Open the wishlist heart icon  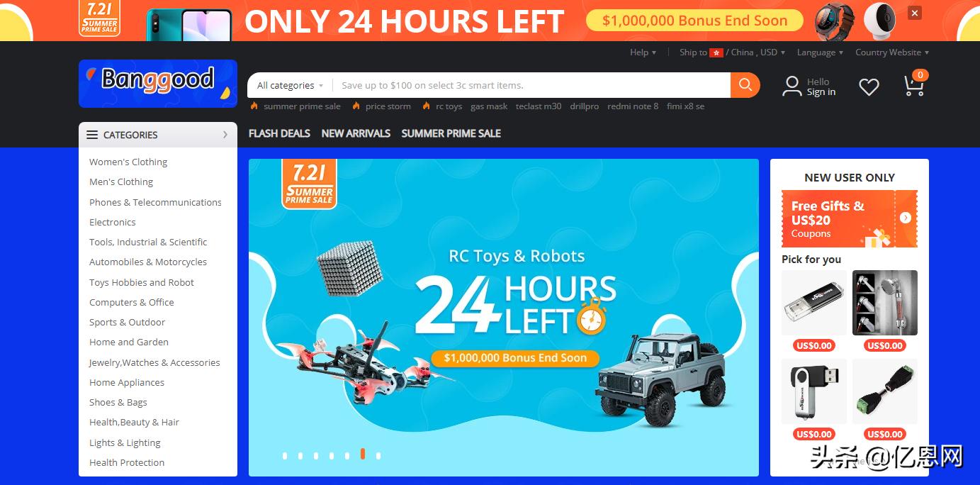coord(869,87)
